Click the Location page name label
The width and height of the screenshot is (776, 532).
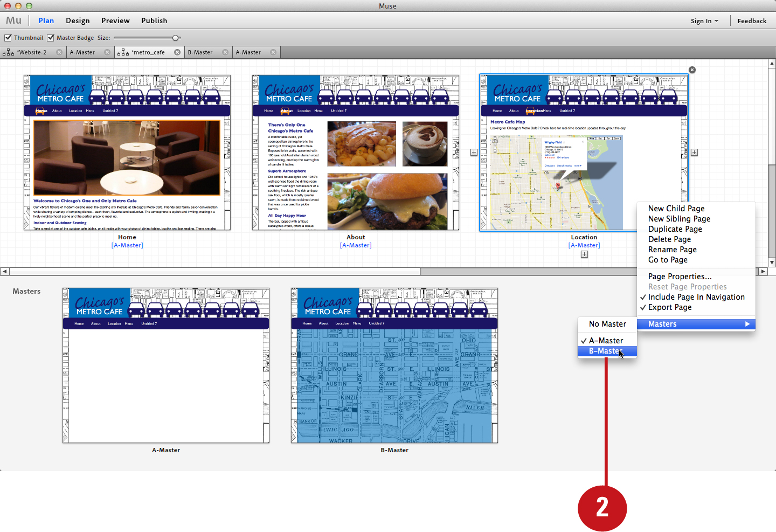[x=584, y=237]
